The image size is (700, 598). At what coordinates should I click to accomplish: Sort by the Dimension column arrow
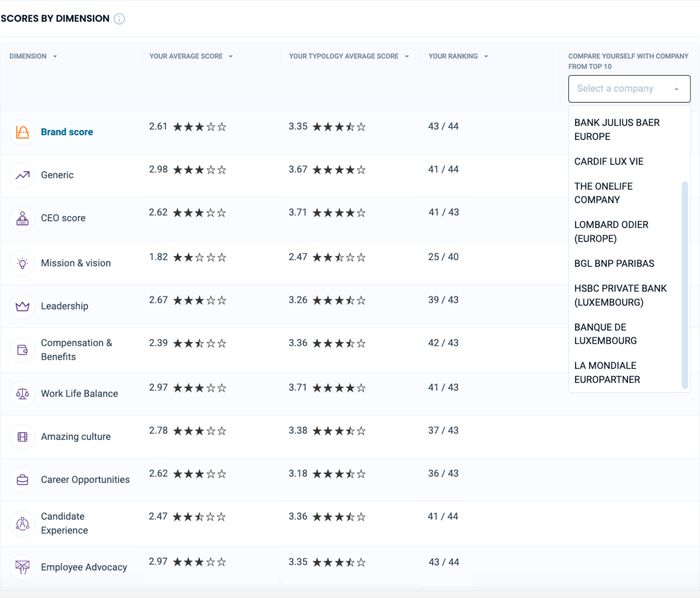click(55, 56)
